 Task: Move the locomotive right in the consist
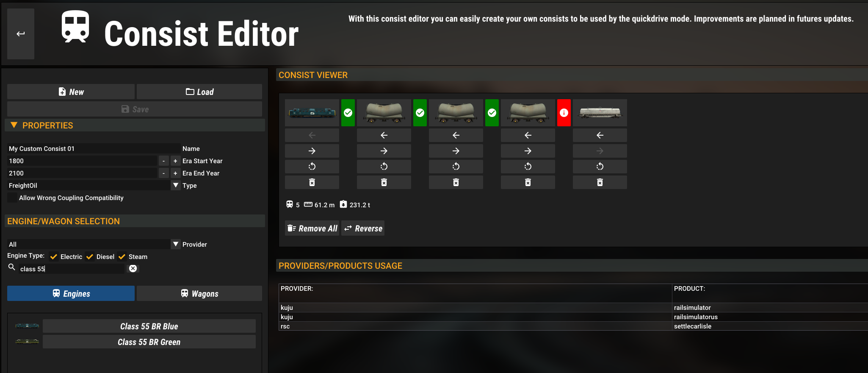[x=312, y=151]
